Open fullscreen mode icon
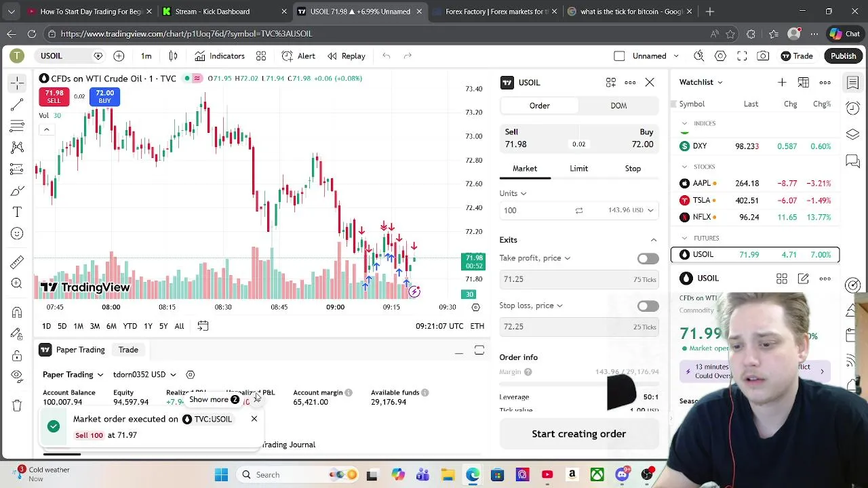Image resolution: width=868 pixels, height=488 pixels. [742, 56]
